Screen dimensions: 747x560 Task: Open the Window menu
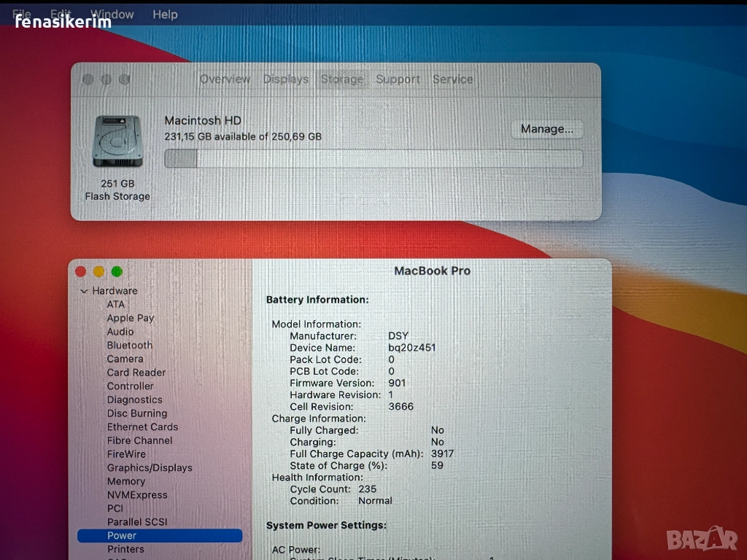pyautogui.click(x=112, y=15)
